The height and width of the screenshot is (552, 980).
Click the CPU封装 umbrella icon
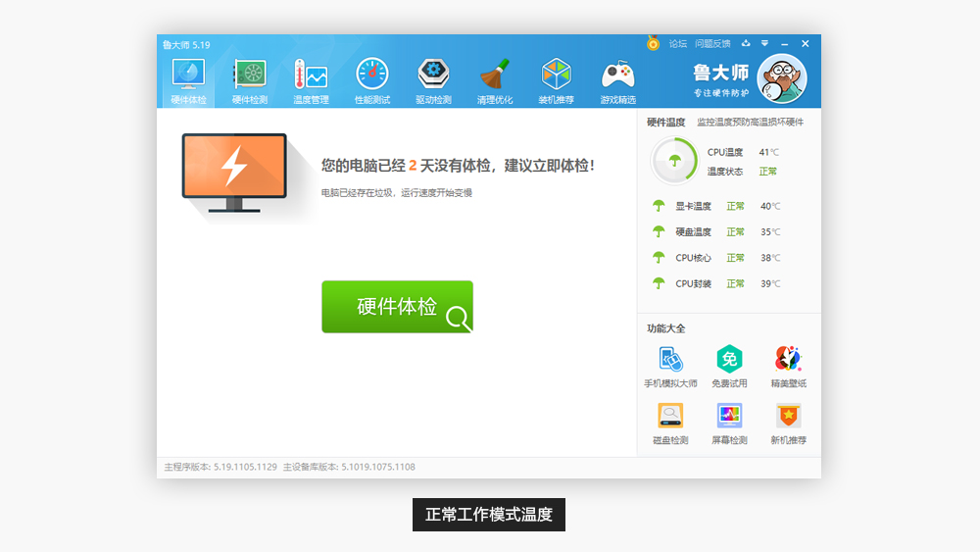tap(659, 283)
